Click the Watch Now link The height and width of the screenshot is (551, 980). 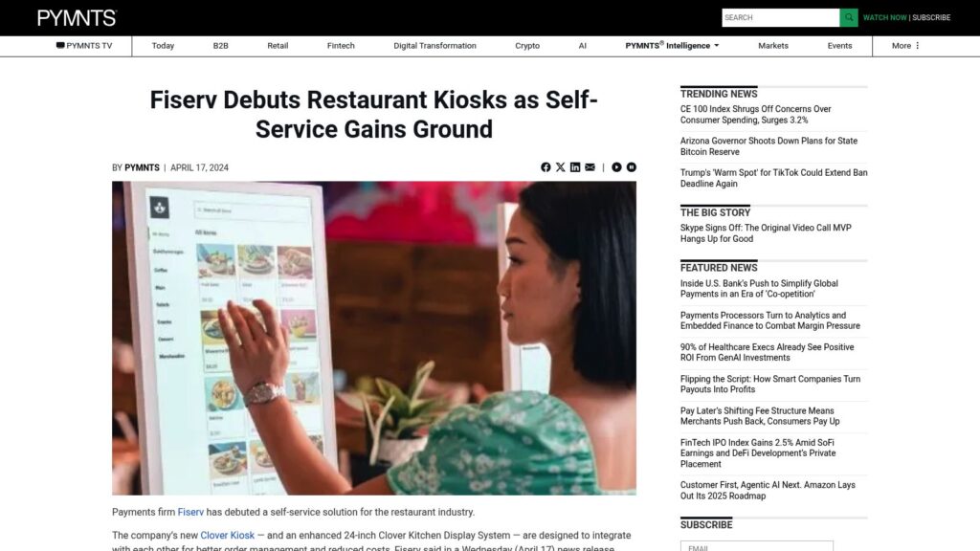(884, 17)
